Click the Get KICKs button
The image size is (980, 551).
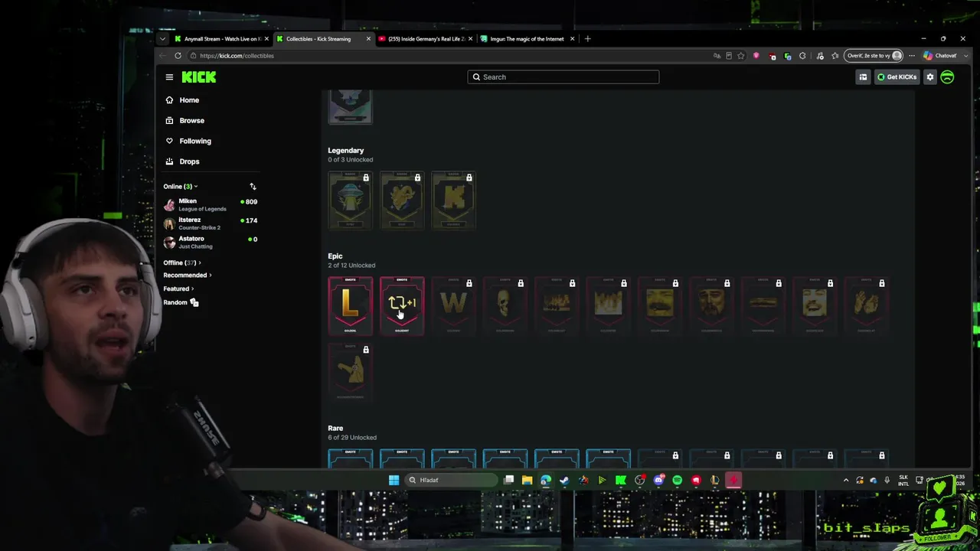897,77
